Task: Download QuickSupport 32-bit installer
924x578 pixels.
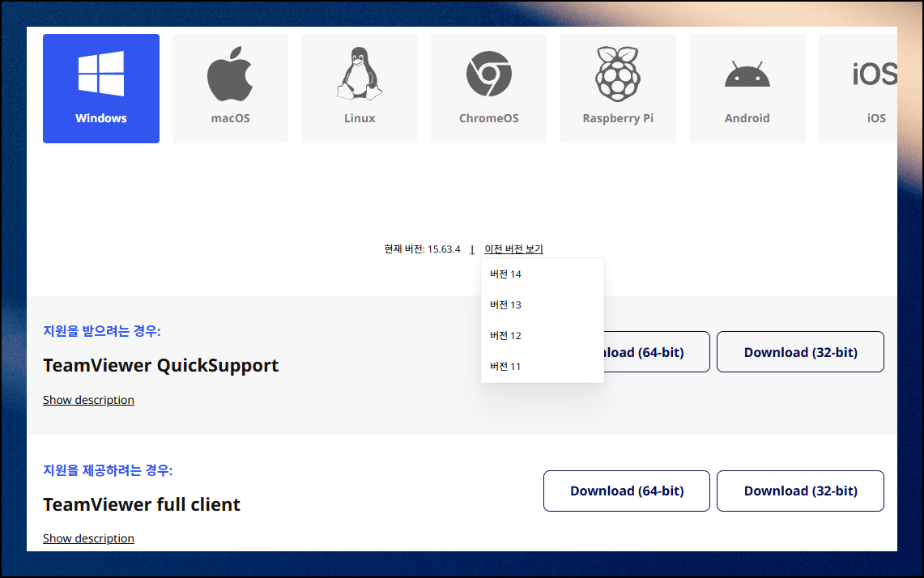Action: (800, 352)
